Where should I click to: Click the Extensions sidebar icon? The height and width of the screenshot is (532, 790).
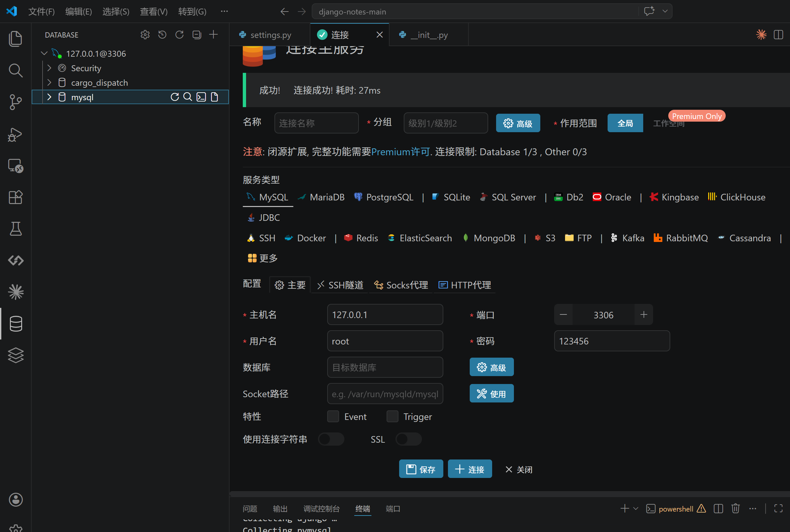coord(16,197)
